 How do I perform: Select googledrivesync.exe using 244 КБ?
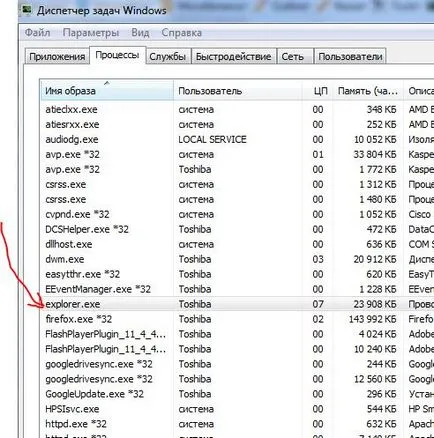click(x=237, y=364)
